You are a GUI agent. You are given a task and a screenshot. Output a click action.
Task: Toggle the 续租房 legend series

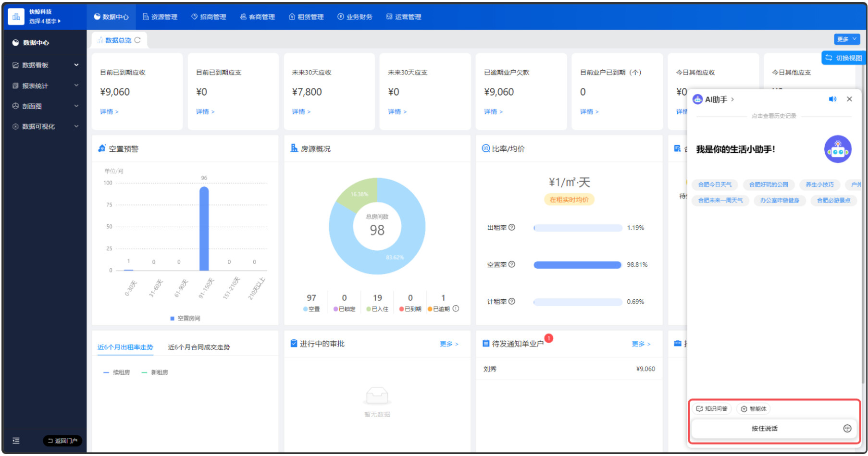(117, 372)
